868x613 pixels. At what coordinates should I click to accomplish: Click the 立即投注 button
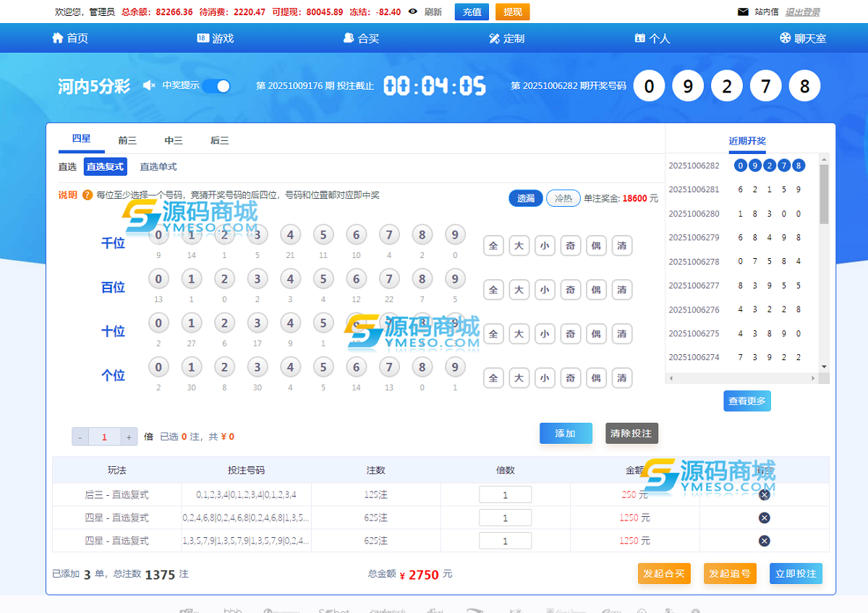click(796, 574)
